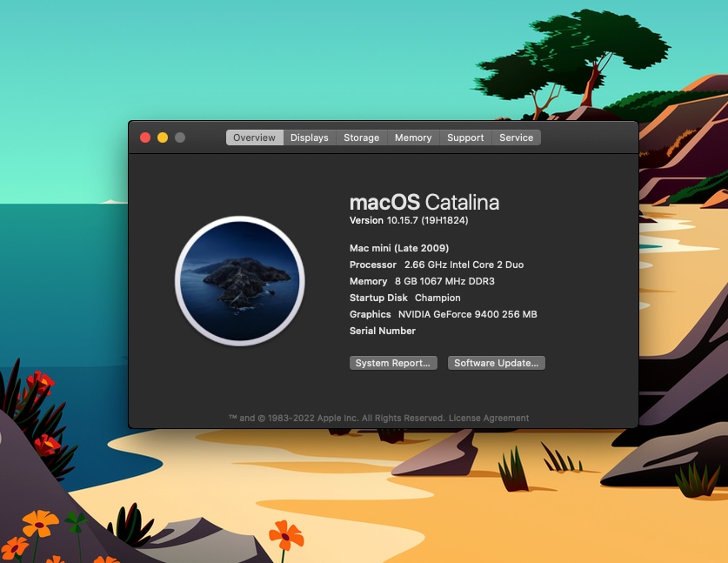Click the Graphics label
The height and width of the screenshot is (563, 728).
[x=370, y=314]
